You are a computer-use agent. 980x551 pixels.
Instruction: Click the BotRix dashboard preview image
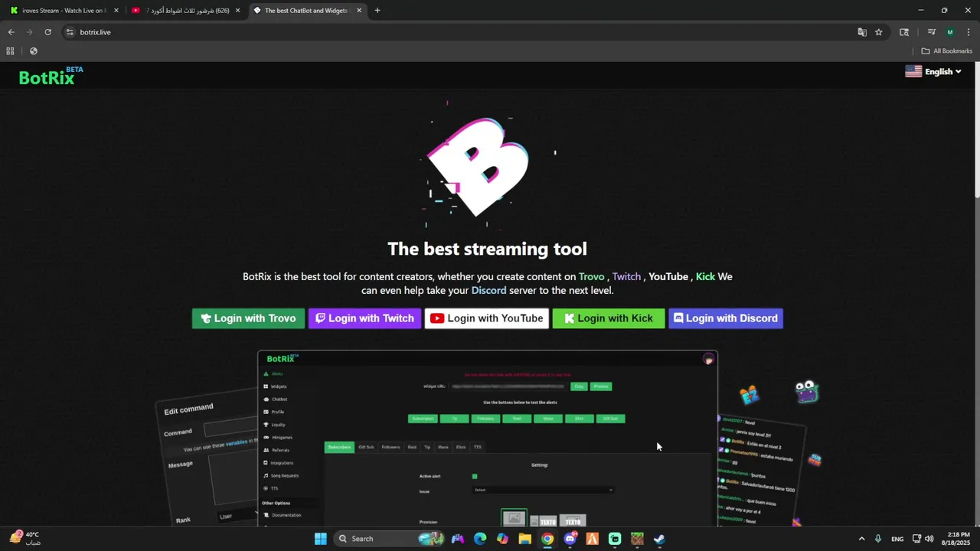(487, 439)
